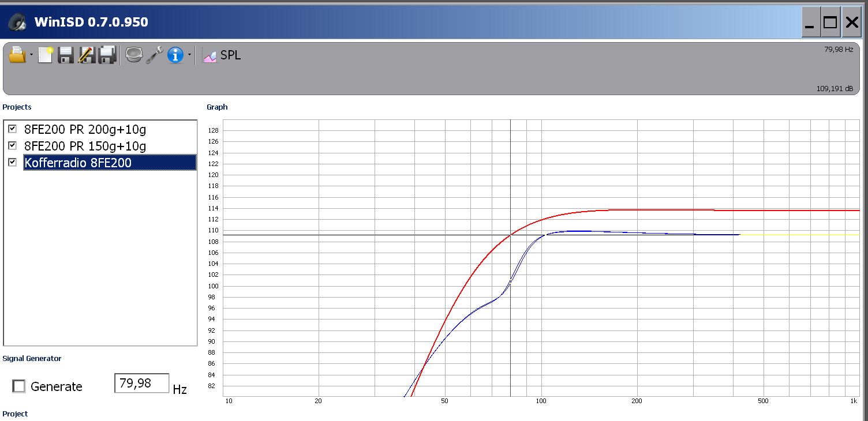Maximize the WinISD window
The image size is (868, 421).
click(830, 22)
